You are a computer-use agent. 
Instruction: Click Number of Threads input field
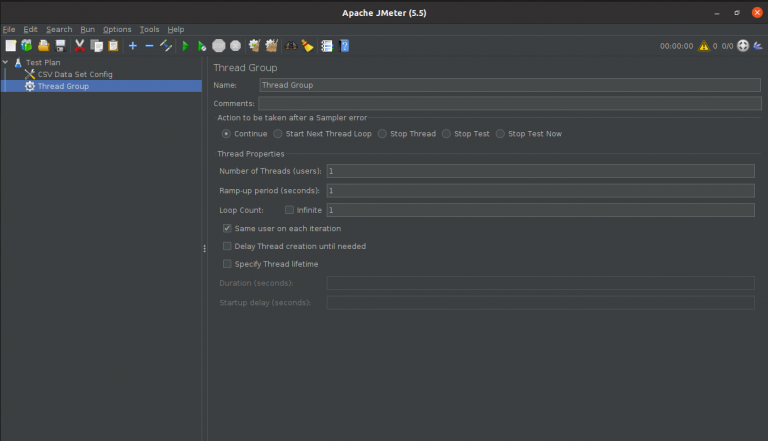(541, 171)
